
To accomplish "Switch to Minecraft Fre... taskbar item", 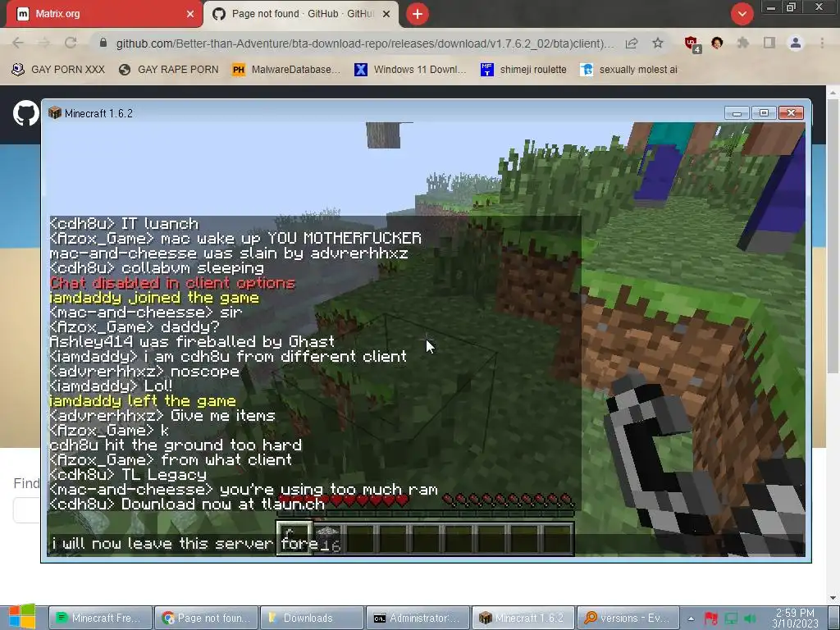I will (x=100, y=619).
